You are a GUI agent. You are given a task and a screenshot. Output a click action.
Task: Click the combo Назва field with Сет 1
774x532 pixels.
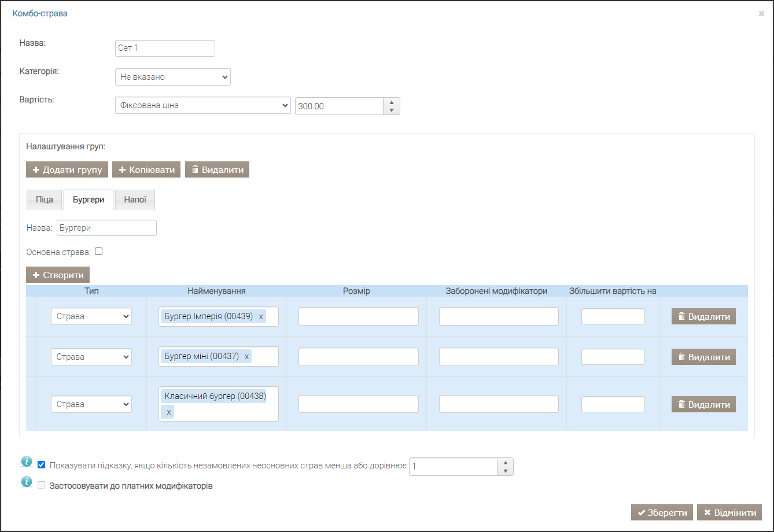(x=165, y=48)
